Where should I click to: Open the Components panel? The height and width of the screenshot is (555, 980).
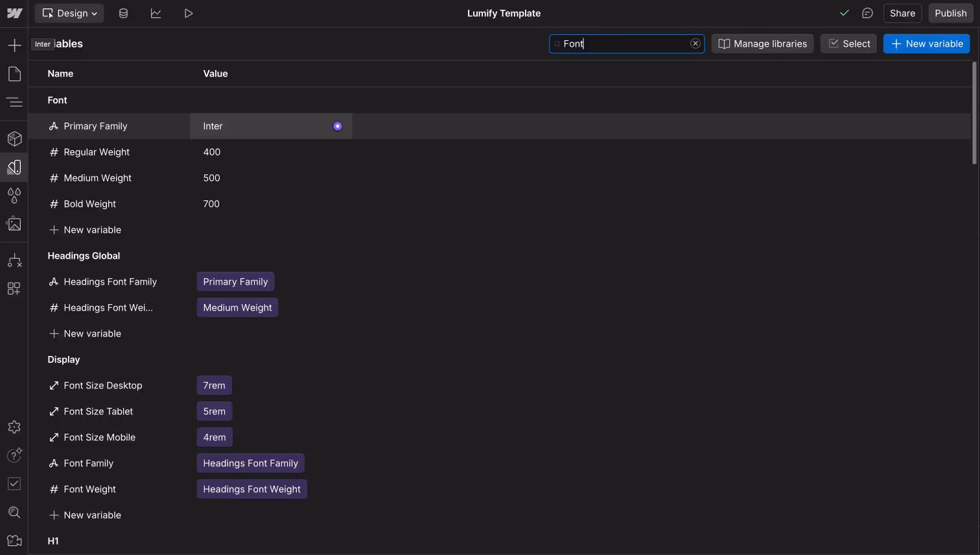[x=14, y=138]
